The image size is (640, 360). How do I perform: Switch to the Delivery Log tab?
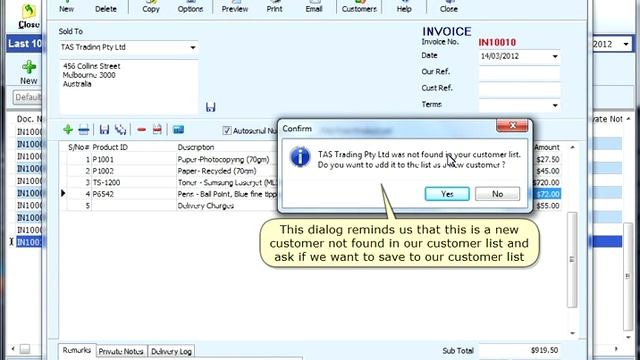[171, 351]
